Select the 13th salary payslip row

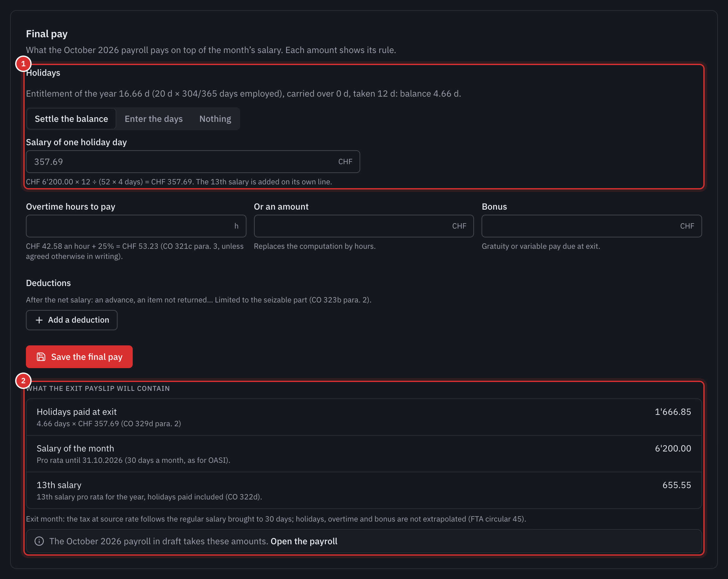[364, 490]
